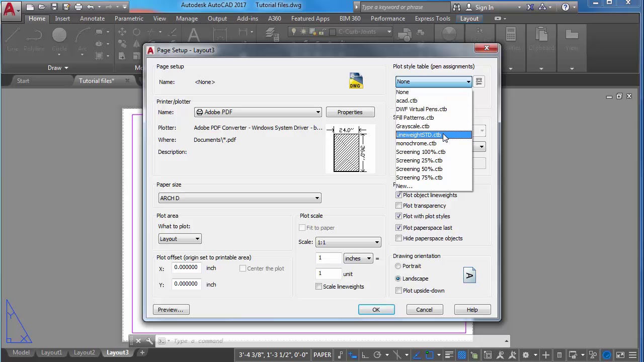Click the customize icon on command line
The width and height of the screenshot is (644, 362).
point(149,341)
